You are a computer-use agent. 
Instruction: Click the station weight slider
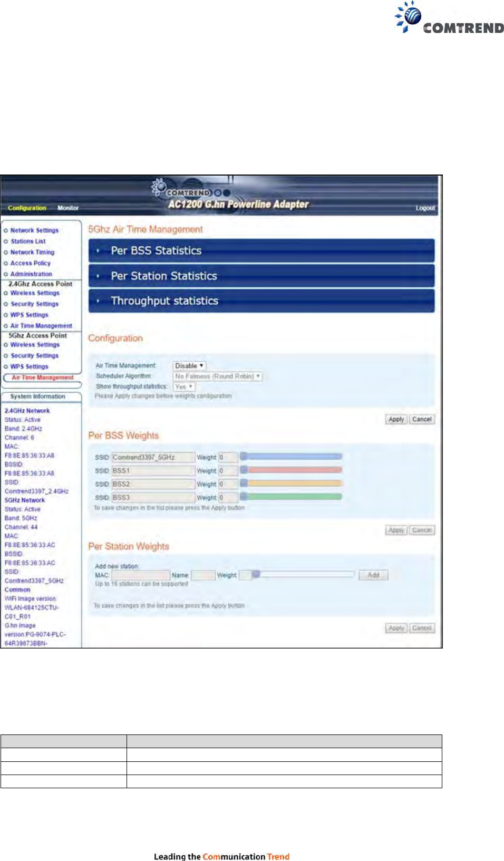(303, 574)
